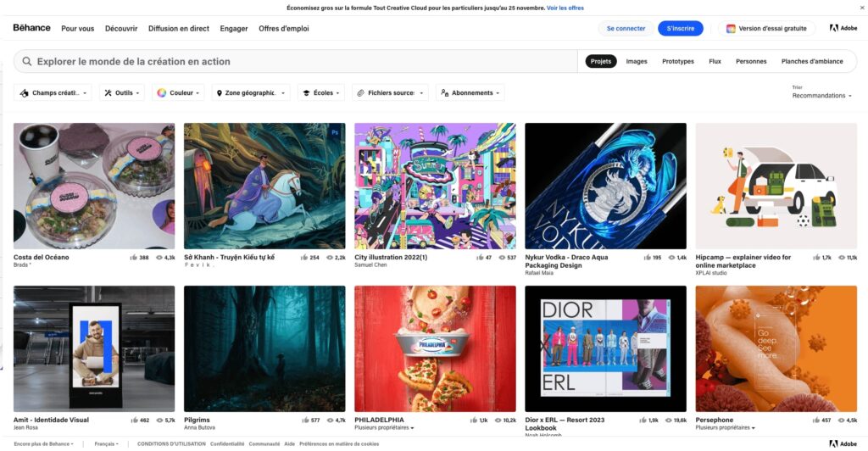Screen dimensions: 868x451
Task: Follow the Voir les offres link
Action: (565, 8)
